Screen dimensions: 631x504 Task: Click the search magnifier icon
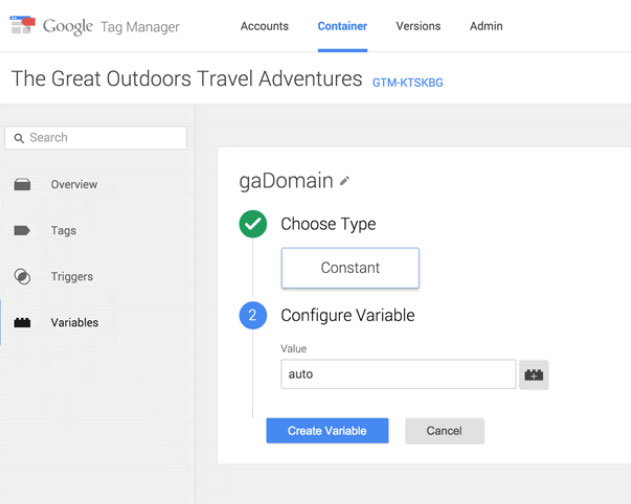19,138
